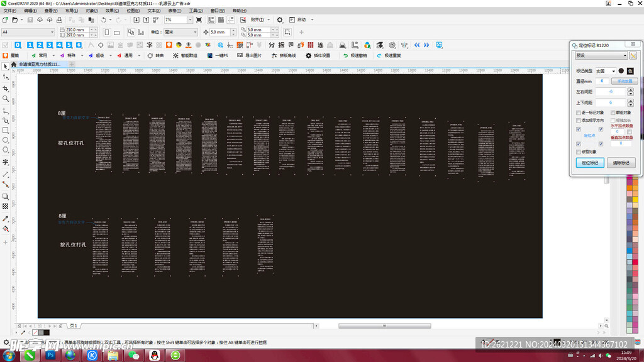Select the Text tool in toolbox
This screenshot has width=644, height=362.
pyautogui.click(x=6, y=163)
